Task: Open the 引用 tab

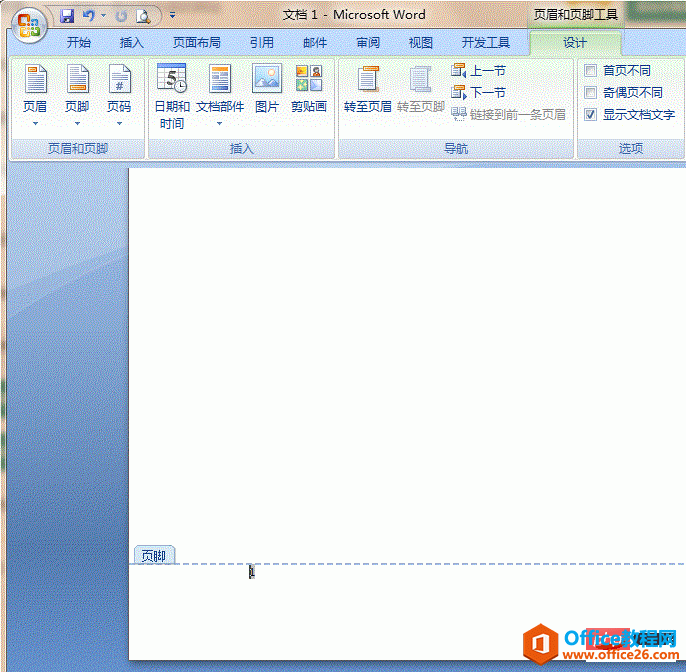Action: [262, 42]
